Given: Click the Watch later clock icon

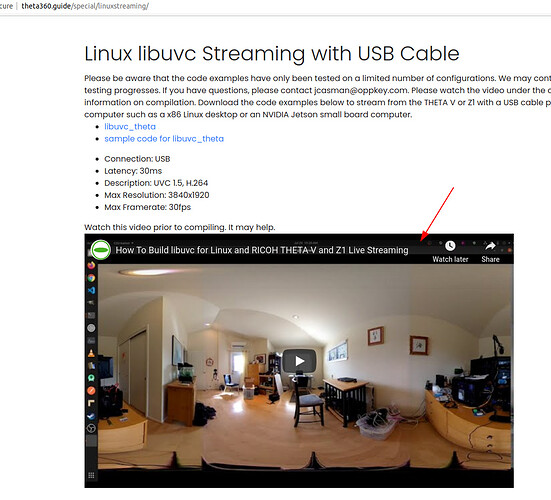Looking at the screenshot, I should coord(450,246).
